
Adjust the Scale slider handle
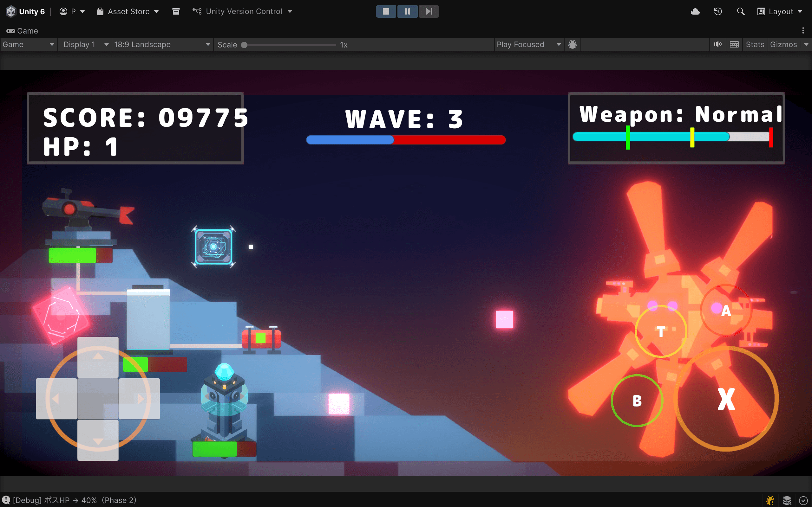click(244, 45)
